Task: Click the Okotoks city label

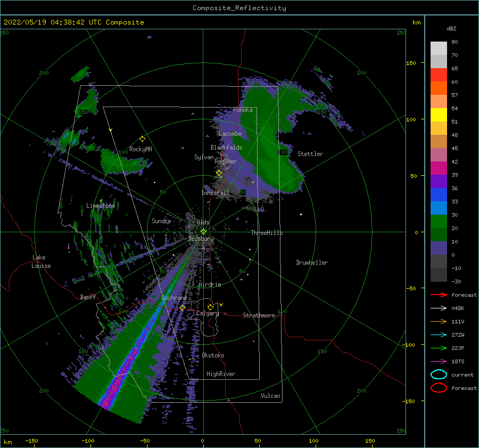Action: pos(213,355)
